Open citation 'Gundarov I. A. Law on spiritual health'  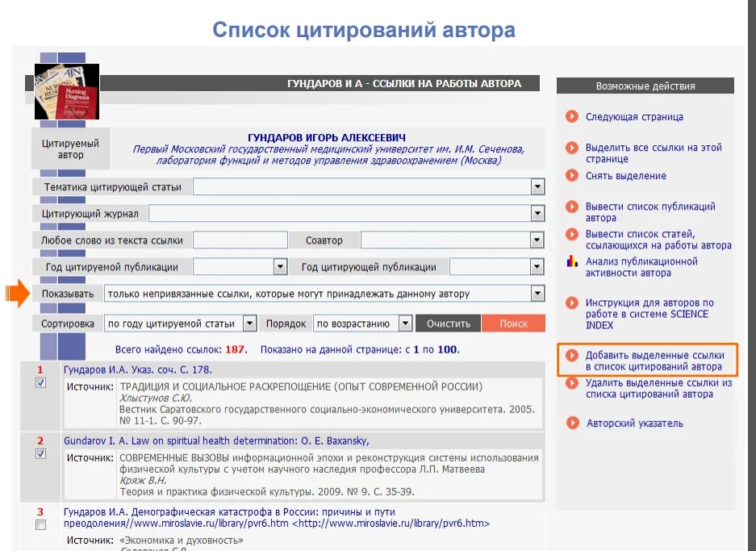216,440
